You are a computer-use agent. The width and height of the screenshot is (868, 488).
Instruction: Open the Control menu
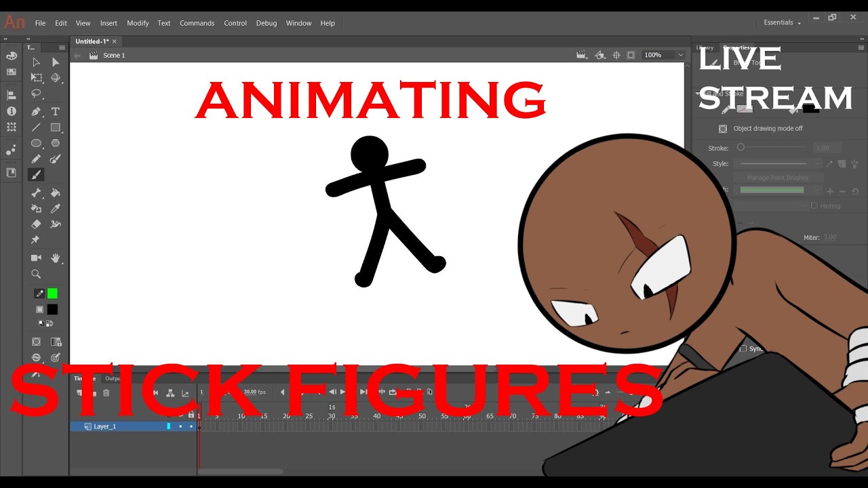(235, 23)
